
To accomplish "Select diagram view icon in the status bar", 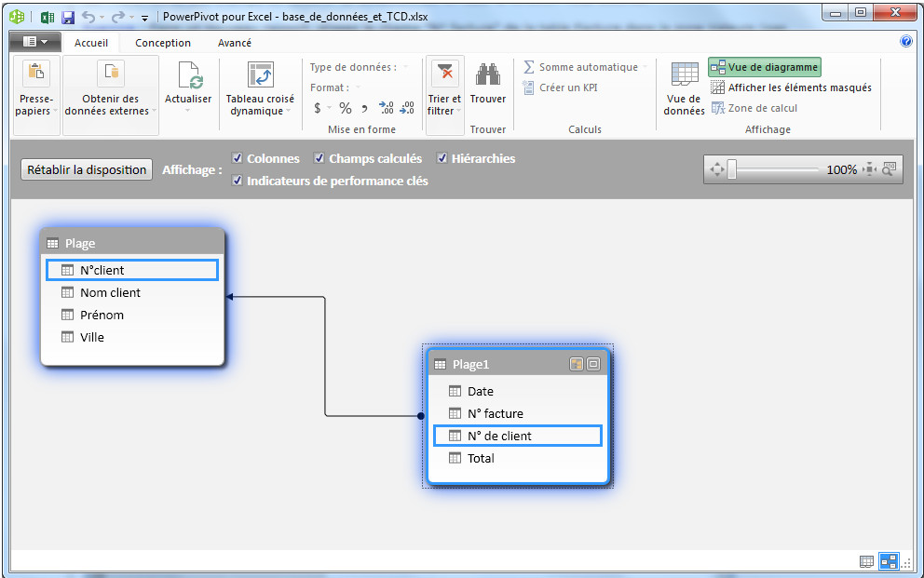I will click(889, 561).
